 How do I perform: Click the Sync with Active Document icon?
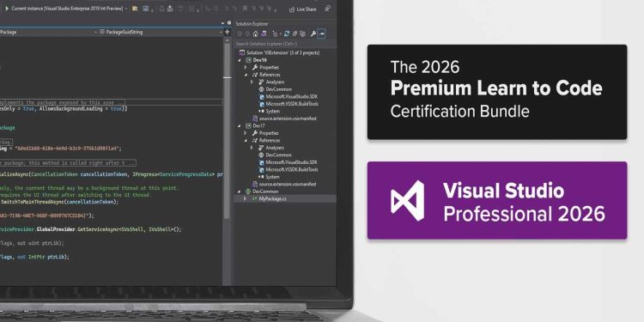(287, 34)
